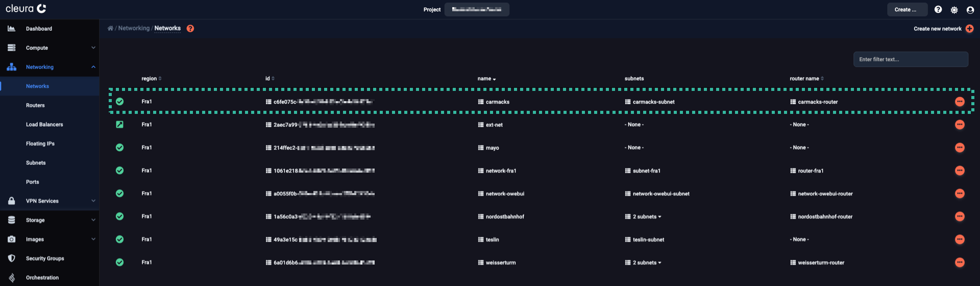This screenshot has height=286, width=980.
Task: Click the home icon in breadcrumb
Action: click(110, 29)
